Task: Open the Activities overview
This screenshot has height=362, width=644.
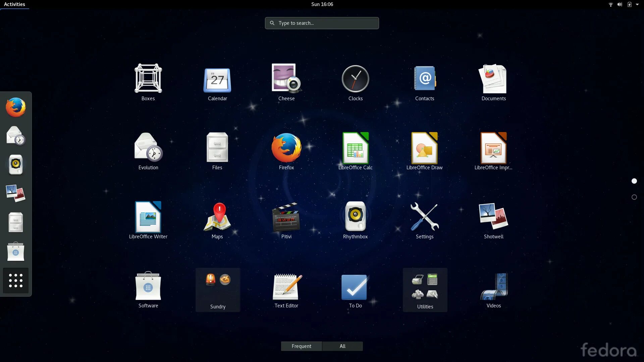Action: click(x=14, y=4)
